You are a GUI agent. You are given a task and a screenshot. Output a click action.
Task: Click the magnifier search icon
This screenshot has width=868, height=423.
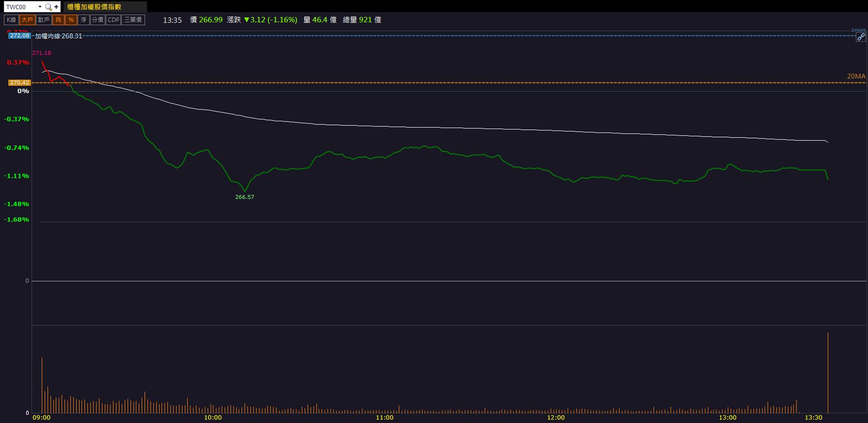[48, 7]
